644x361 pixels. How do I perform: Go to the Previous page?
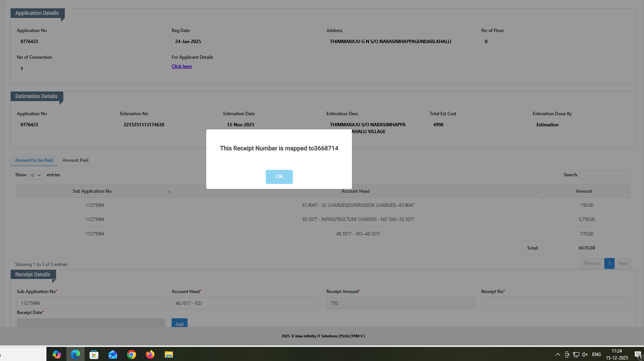tap(592, 263)
